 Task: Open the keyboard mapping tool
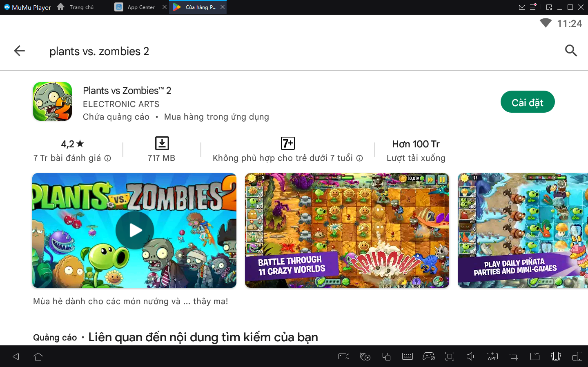click(408, 356)
